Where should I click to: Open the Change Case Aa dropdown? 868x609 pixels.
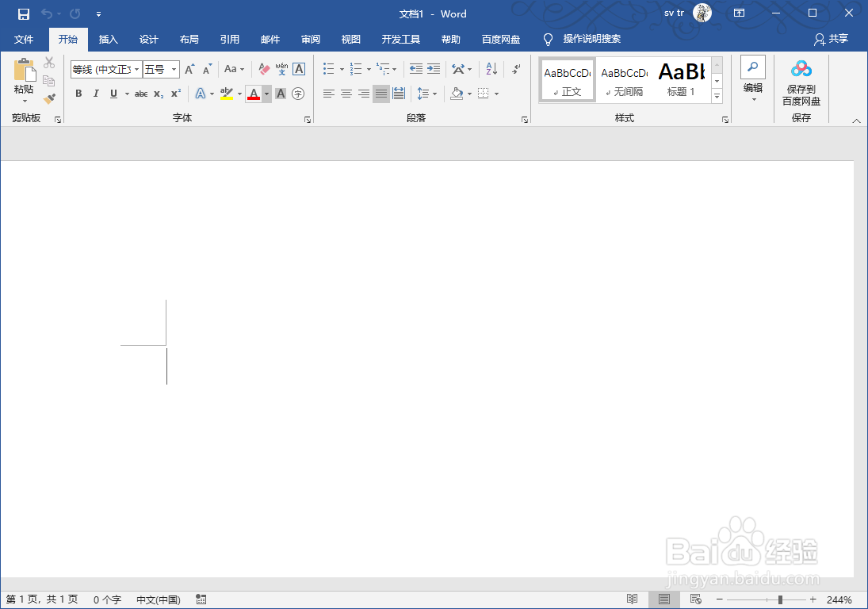pyautogui.click(x=234, y=69)
